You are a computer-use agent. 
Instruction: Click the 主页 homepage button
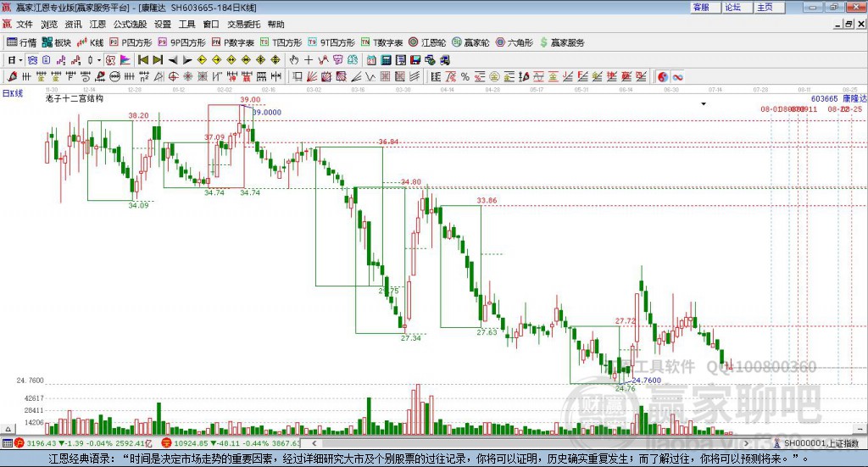(768, 7)
